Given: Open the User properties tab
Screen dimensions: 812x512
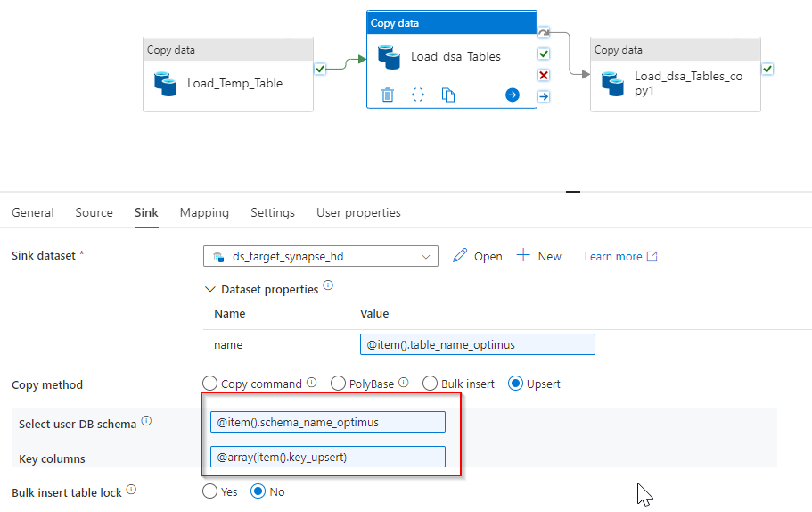Looking at the screenshot, I should pyautogui.click(x=358, y=212).
